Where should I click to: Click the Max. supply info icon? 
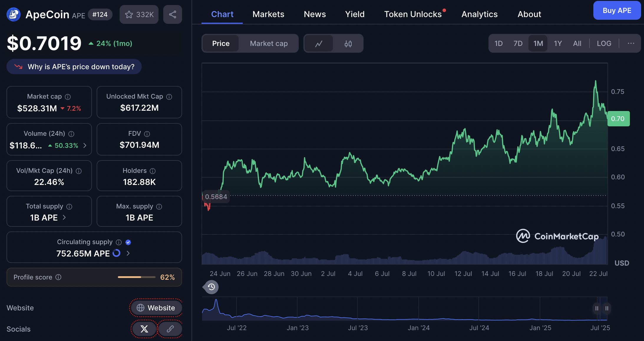point(159,206)
